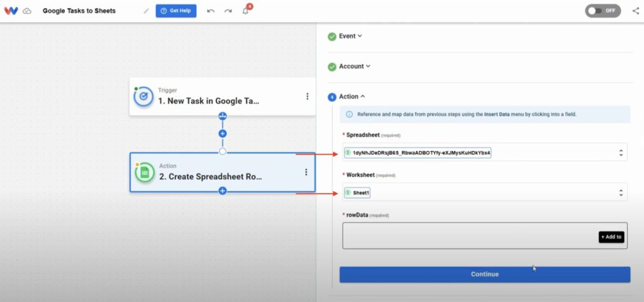Screen dimensions: 644x302
Task: Select the New Task in Google Tasks trigger step
Action: [x=222, y=96]
